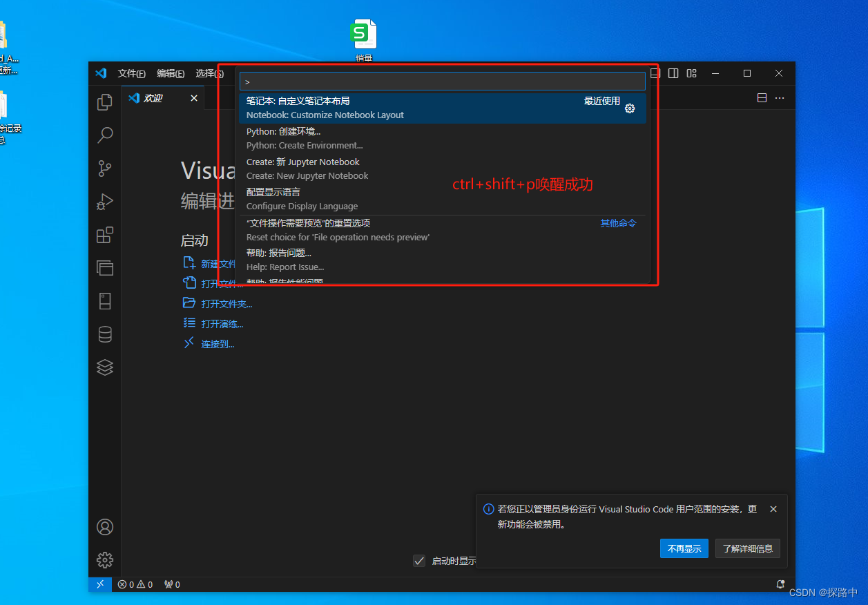Choose Create: New Jupyter Notebook command
The image size is (868, 605).
click(x=443, y=169)
